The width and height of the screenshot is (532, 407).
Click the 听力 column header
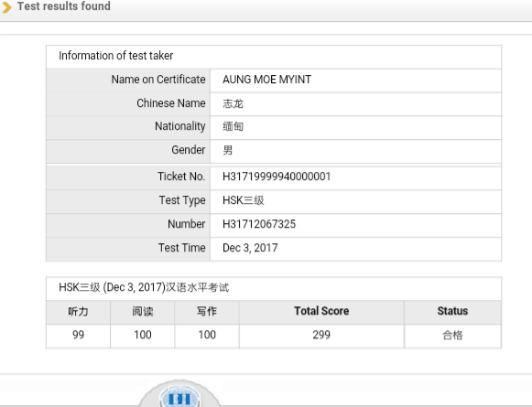tap(78, 311)
